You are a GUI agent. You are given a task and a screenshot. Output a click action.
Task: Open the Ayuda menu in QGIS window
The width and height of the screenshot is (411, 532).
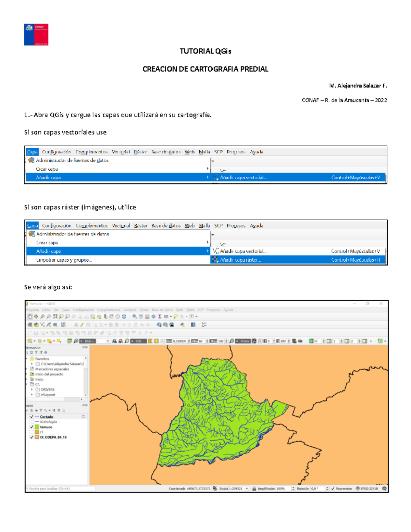[x=228, y=310]
